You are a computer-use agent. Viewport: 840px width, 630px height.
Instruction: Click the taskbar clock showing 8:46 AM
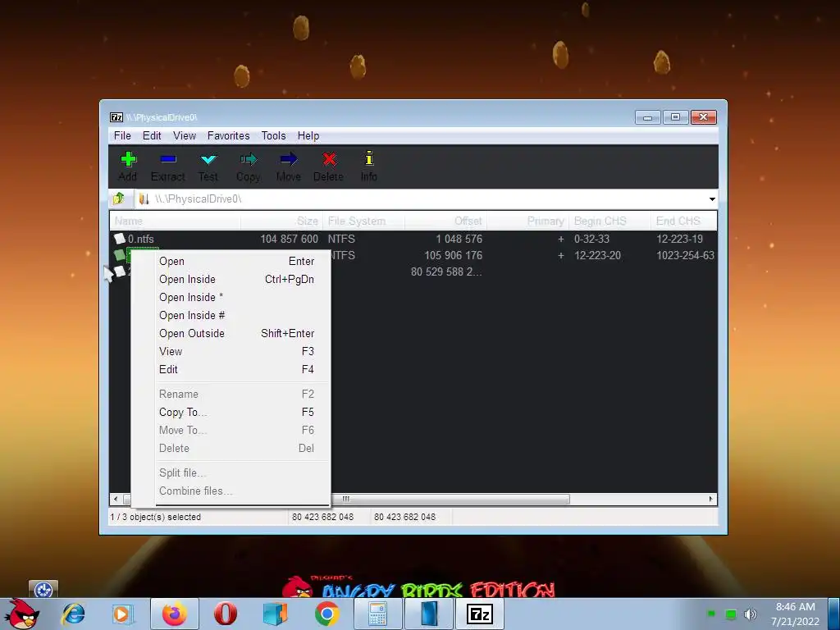click(795, 614)
